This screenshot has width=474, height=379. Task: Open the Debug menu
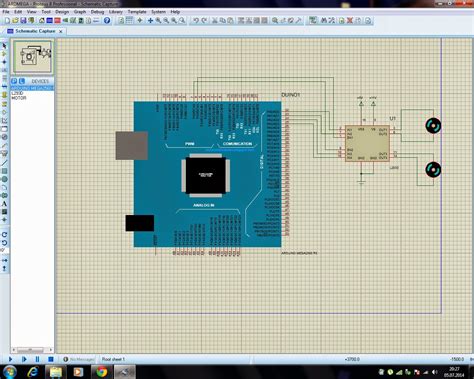click(97, 12)
